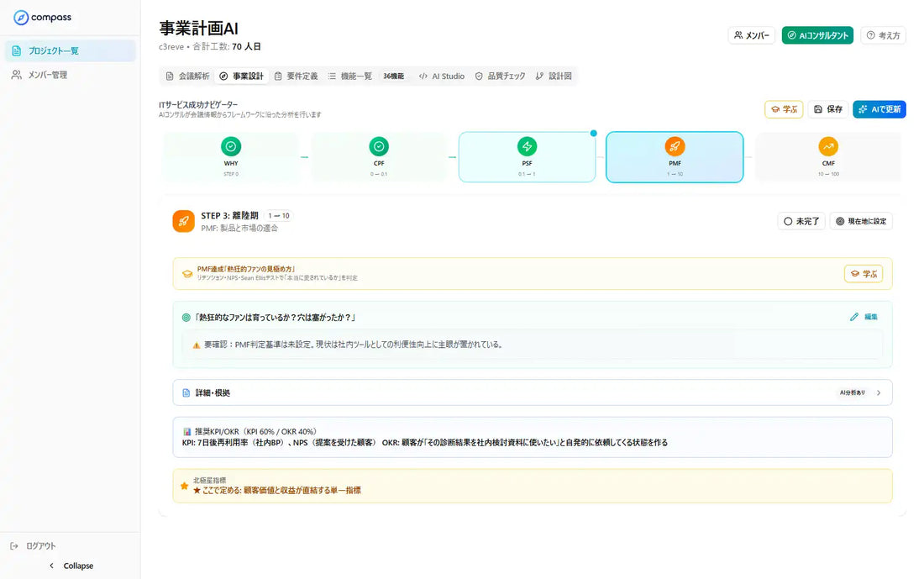Switch to the 要件定義 tab

(296, 76)
